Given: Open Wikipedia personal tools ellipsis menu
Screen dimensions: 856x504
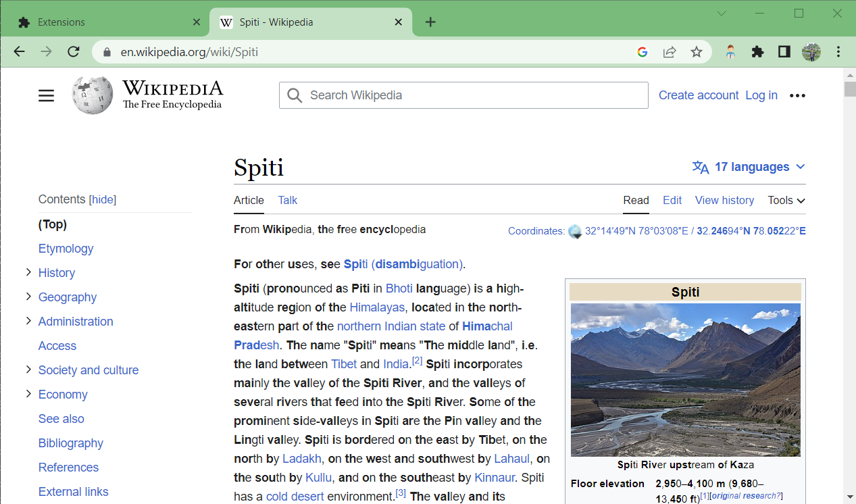Looking at the screenshot, I should (x=797, y=96).
